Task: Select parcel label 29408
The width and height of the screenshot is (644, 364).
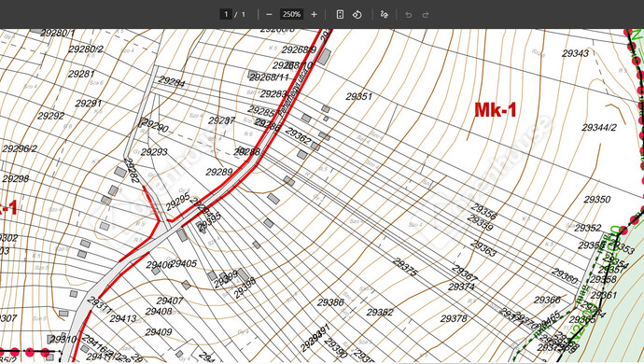Action: point(159,312)
